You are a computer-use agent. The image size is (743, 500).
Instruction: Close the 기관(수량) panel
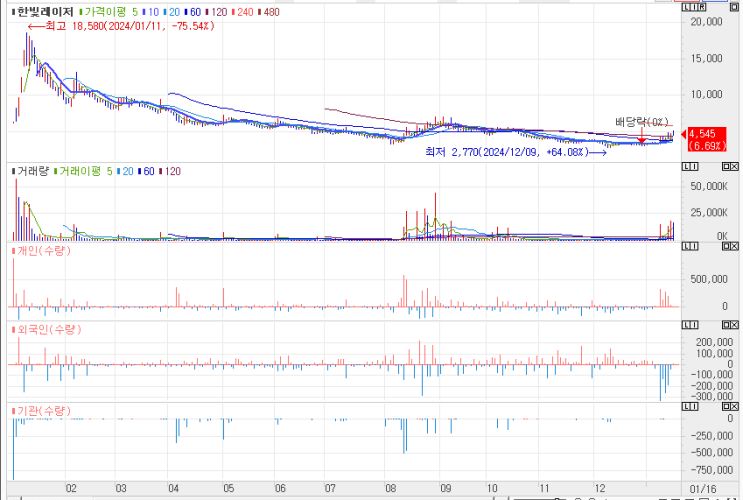(734, 407)
